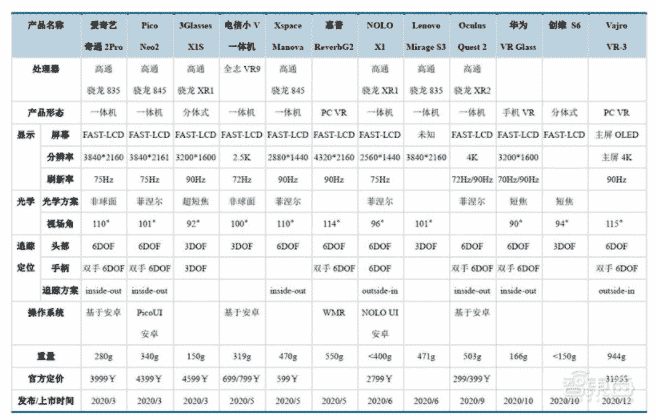Screen dimensions: 656x420
Task: Select the 70Hz/90Hz refresh rate cell
Action: click(518, 179)
